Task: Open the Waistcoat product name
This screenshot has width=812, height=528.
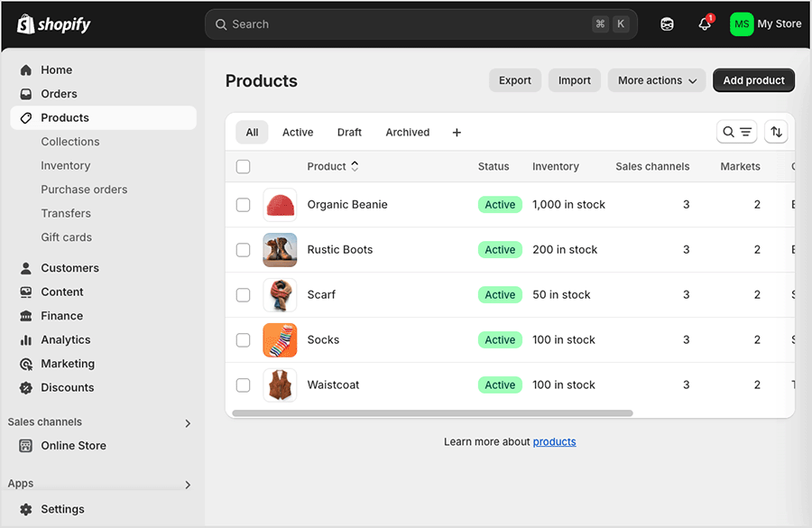Action: click(x=333, y=384)
